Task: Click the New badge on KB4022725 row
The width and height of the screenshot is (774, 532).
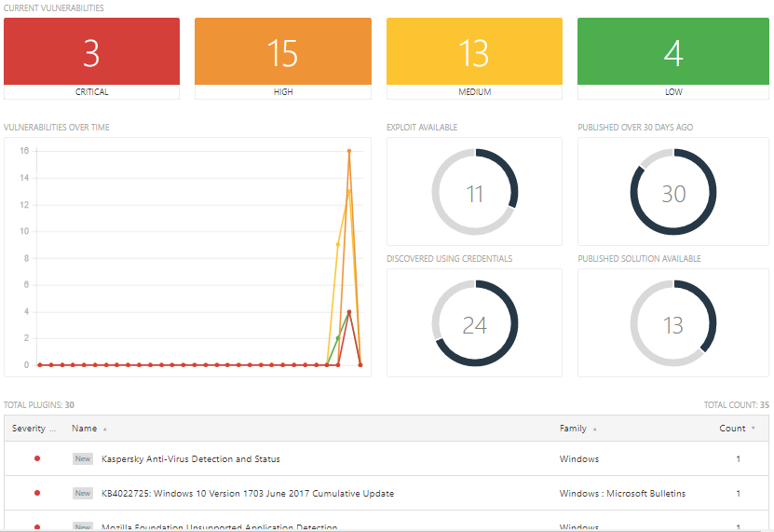Action: point(83,494)
